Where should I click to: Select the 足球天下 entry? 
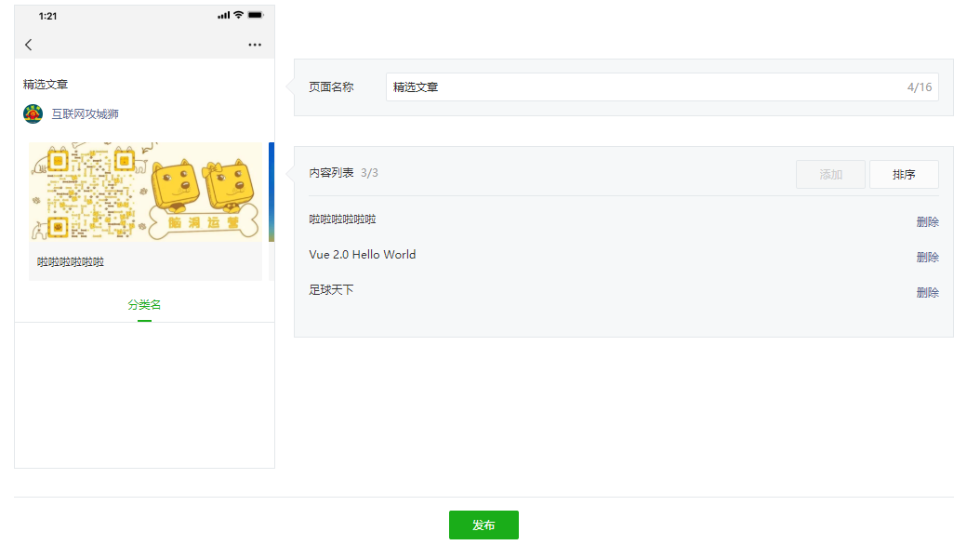331,290
